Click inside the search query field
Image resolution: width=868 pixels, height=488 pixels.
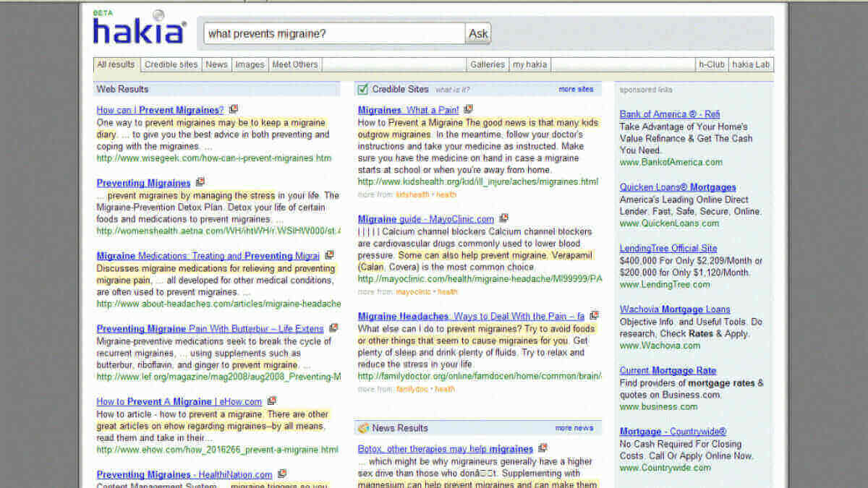333,33
